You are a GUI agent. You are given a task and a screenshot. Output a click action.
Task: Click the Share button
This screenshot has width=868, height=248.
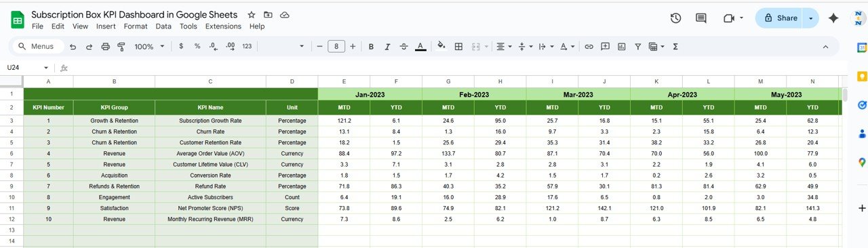(x=780, y=18)
